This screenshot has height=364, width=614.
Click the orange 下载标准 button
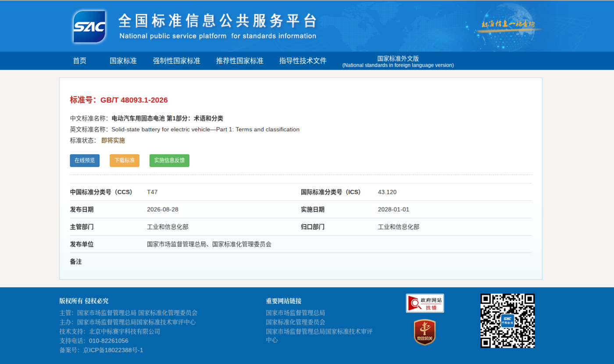pos(125,161)
